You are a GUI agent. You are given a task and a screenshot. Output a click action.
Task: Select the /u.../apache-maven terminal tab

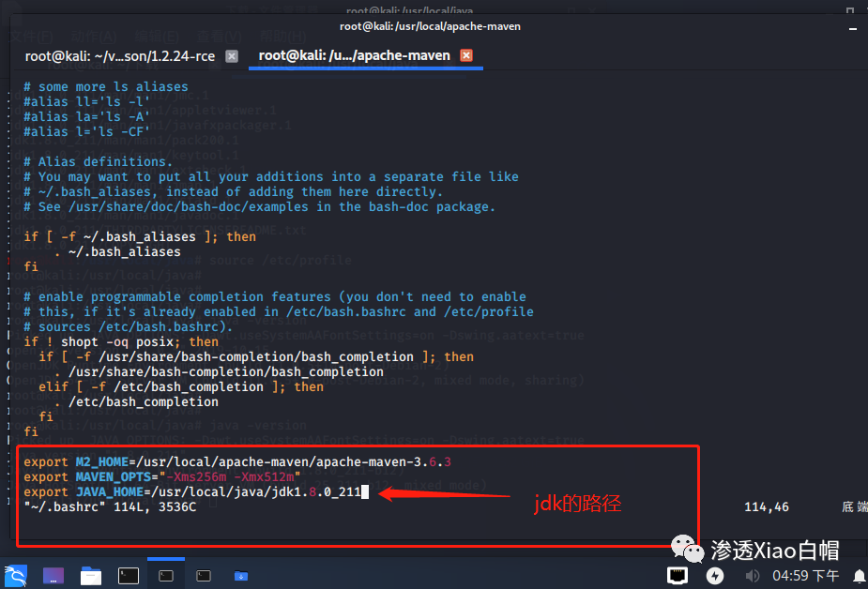[355, 55]
